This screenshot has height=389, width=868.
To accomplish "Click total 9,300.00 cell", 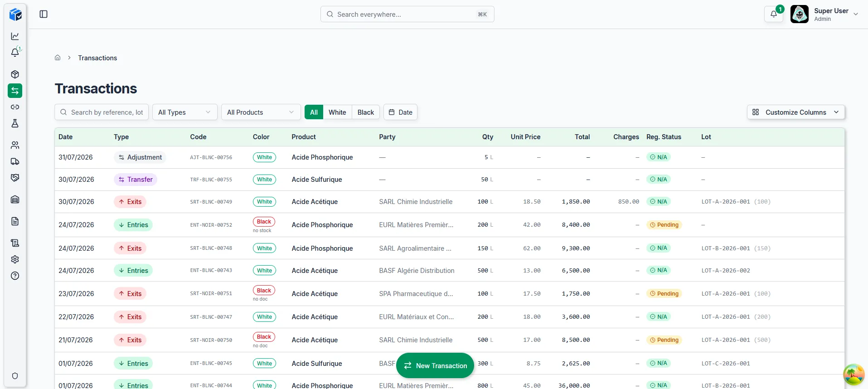I will click(x=576, y=248).
